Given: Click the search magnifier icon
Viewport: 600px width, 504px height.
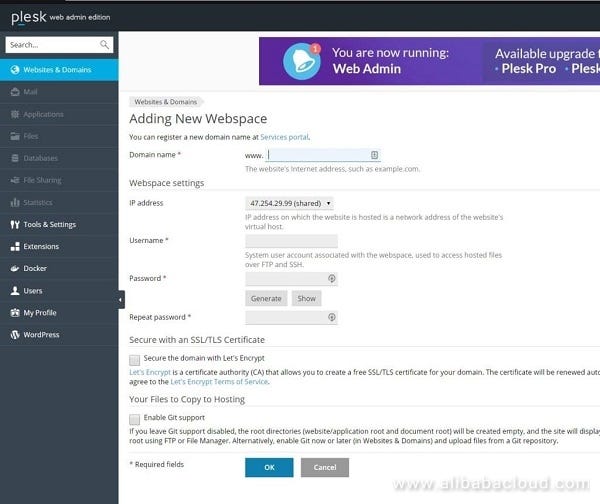Looking at the screenshot, I should click(x=104, y=45).
